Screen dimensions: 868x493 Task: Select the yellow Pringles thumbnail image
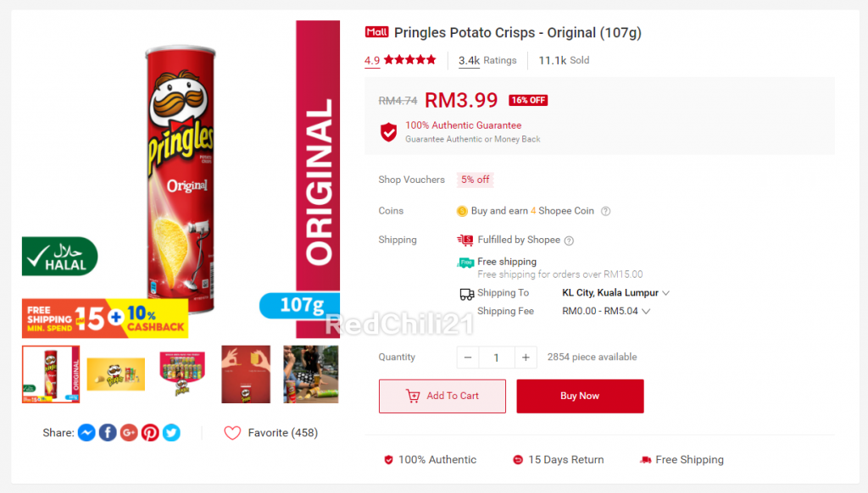click(115, 374)
